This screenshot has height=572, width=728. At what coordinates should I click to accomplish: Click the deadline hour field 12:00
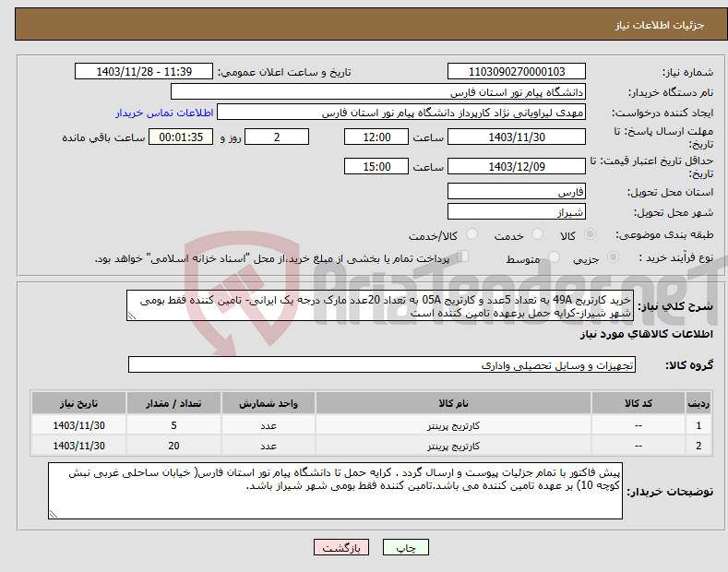pos(376,137)
